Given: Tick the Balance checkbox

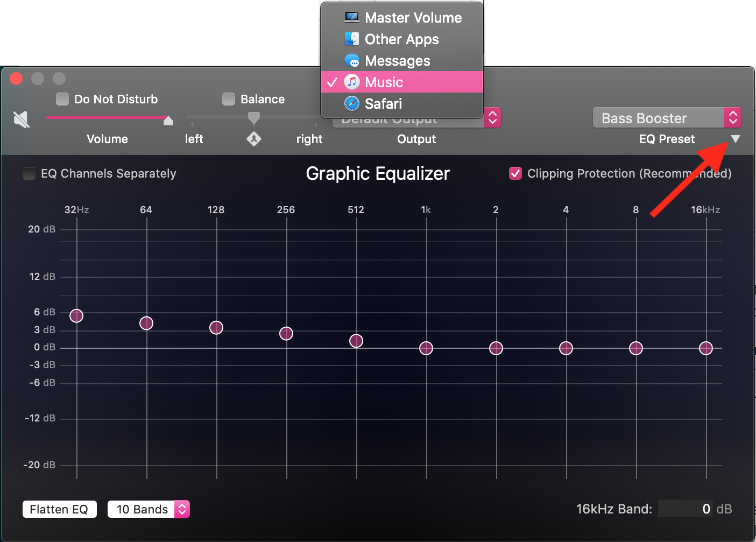Looking at the screenshot, I should point(229,99).
